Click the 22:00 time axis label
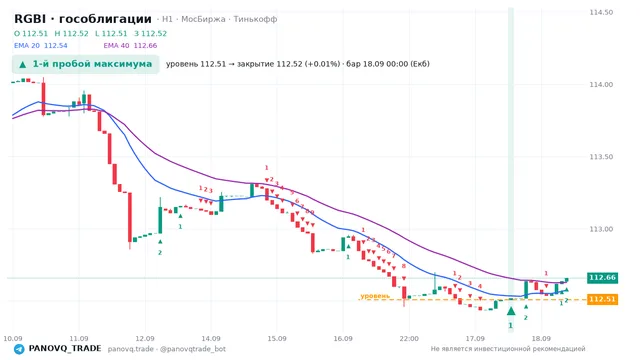Image resolution: width=640 pixels, height=360 pixels. [x=409, y=338]
